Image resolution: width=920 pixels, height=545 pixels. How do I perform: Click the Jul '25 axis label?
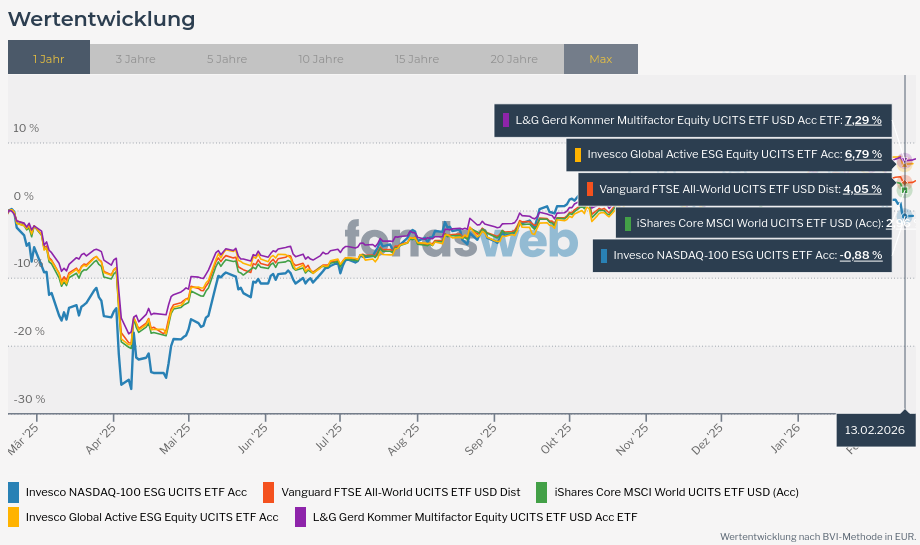point(329,438)
